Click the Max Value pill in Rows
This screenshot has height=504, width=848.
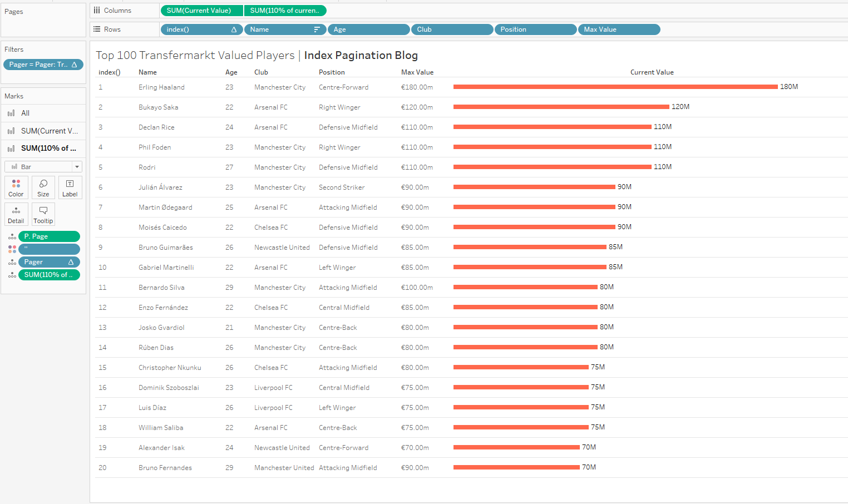[x=618, y=29]
